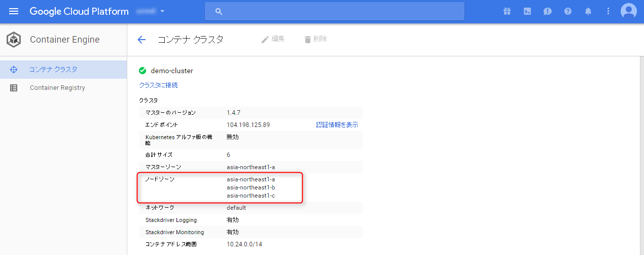
Task: Open the gift free trial icon
Action: click(507, 11)
